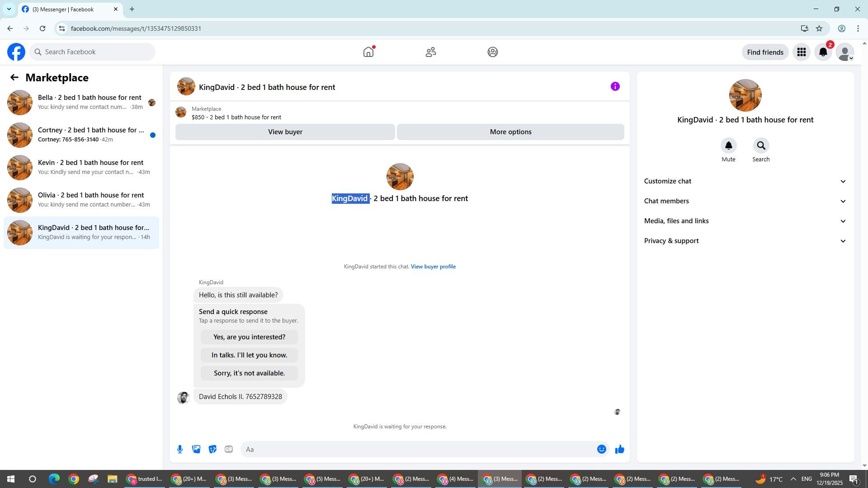Open the GIF picker icon
Screen dimensions: 868x488
tap(229, 449)
